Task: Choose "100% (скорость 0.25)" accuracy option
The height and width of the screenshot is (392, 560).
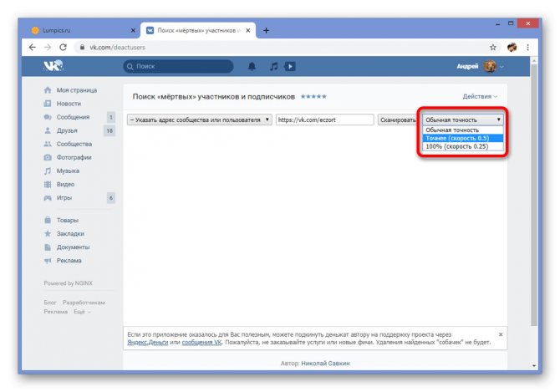Action: coord(463,146)
